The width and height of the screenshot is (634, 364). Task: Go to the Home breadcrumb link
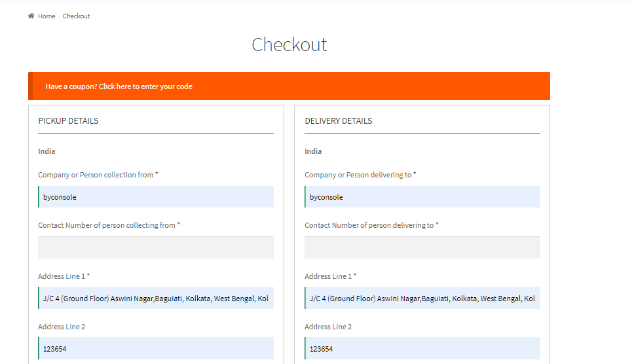47,16
